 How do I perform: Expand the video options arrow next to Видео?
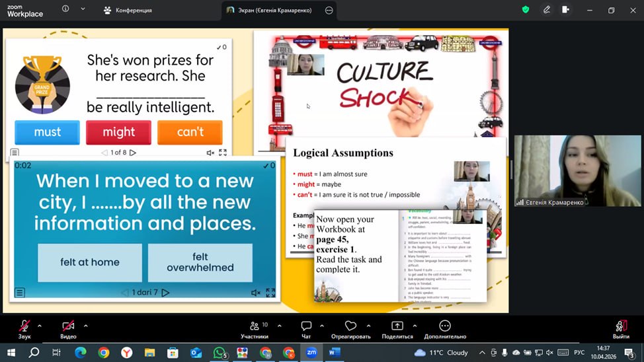(x=85, y=326)
